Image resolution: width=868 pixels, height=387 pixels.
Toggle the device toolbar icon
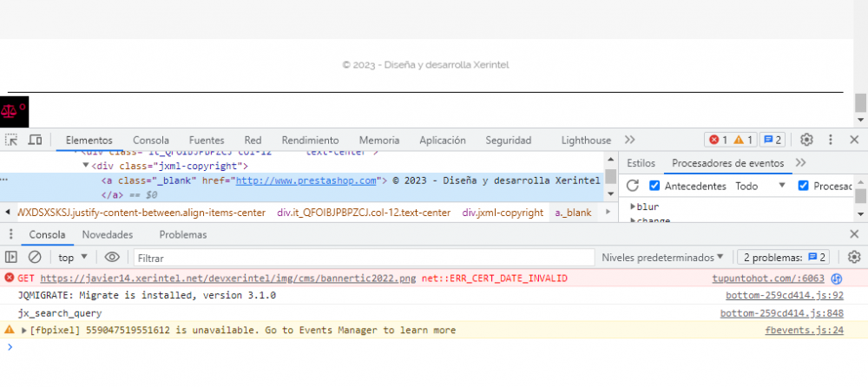pos(35,140)
